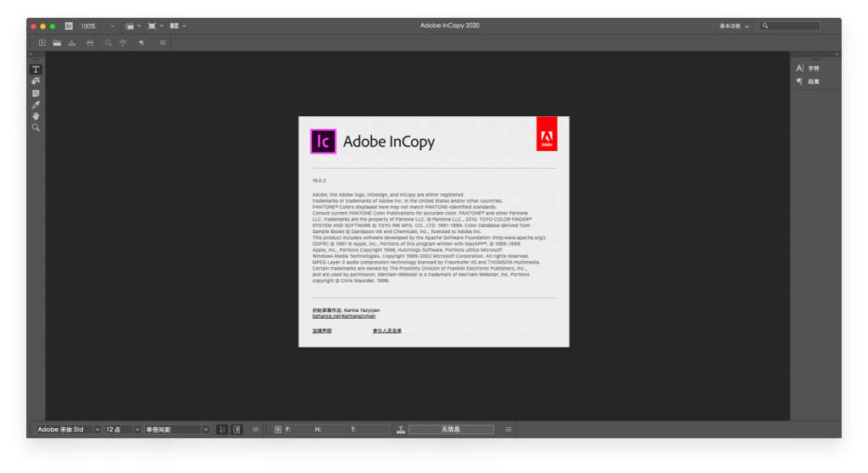The width and height of the screenshot is (868, 473).
Task: Select the Type tool
Action: click(36, 70)
